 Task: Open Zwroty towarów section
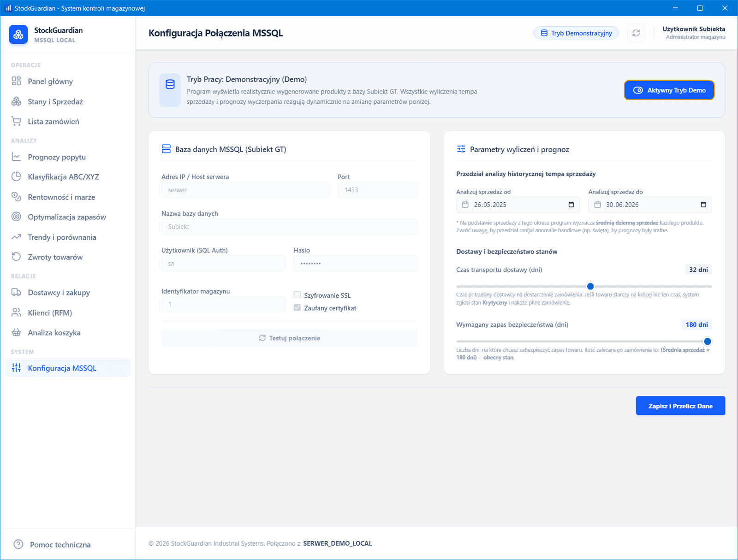(x=68, y=257)
